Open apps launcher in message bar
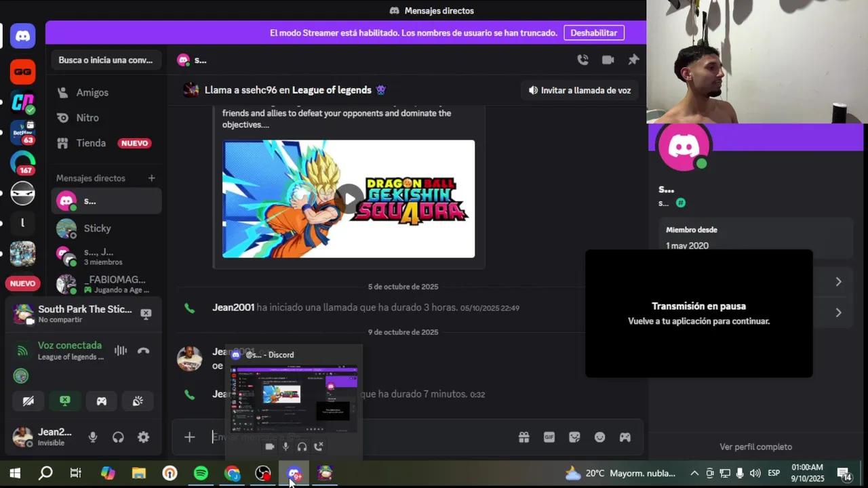This screenshot has width=868, height=488. tap(625, 437)
